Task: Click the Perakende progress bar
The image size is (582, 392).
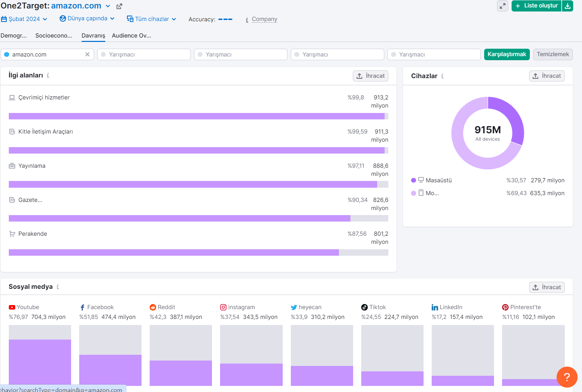Action: point(198,253)
